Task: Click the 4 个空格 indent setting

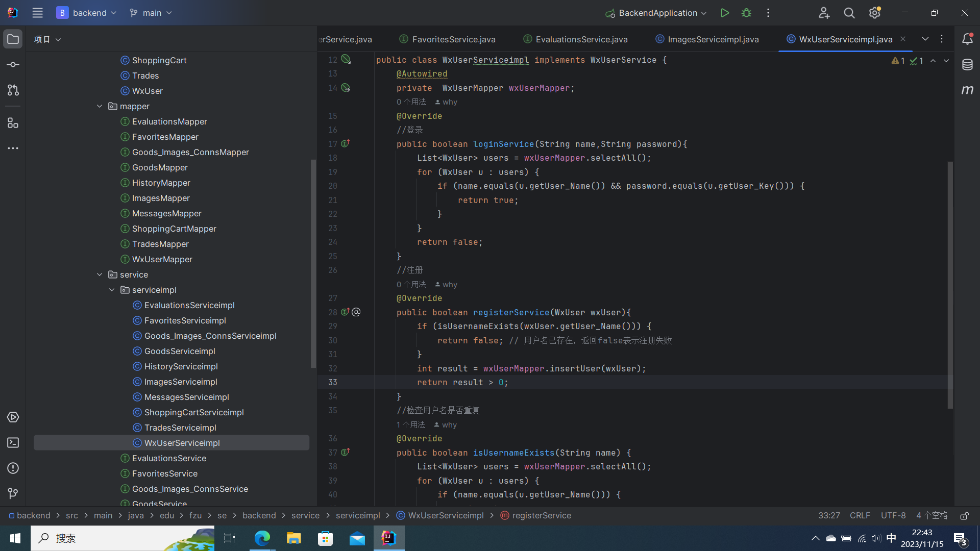Action: coord(932,516)
